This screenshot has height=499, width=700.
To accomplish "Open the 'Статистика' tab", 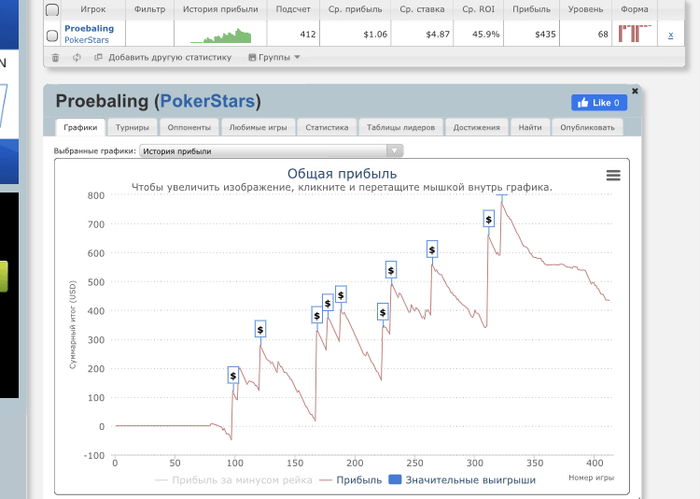I will (327, 127).
